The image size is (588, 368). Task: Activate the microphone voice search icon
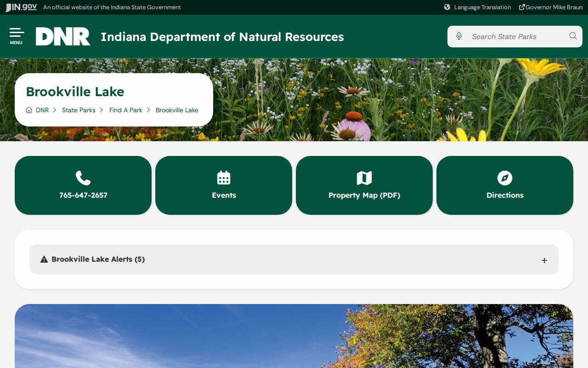pos(458,36)
